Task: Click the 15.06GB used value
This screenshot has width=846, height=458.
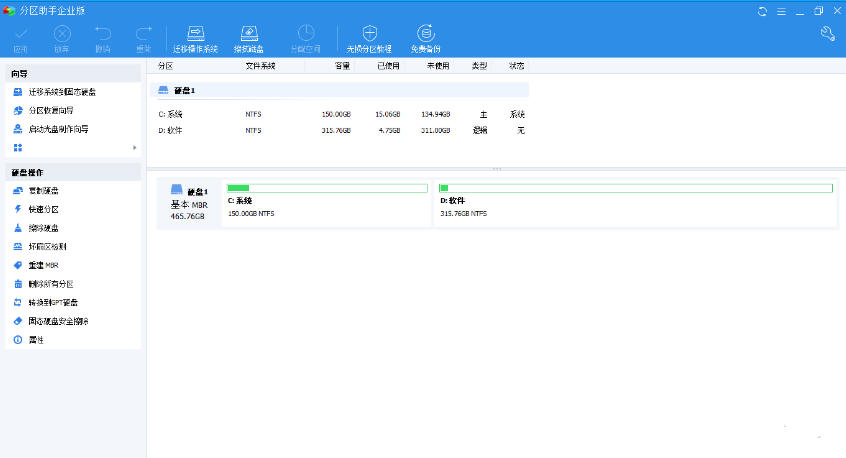Action: click(x=388, y=114)
